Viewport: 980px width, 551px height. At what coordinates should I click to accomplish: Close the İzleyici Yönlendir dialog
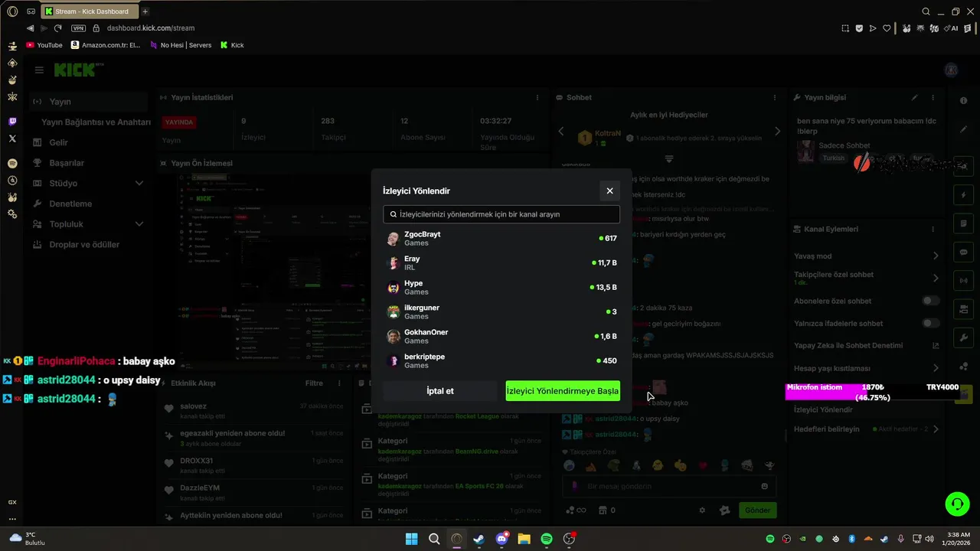coord(609,191)
